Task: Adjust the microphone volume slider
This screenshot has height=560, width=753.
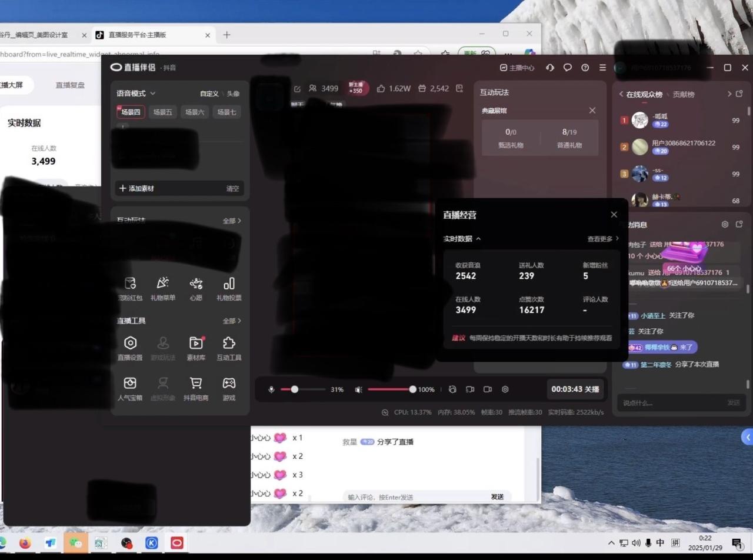Action: pyautogui.click(x=295, y=389)
